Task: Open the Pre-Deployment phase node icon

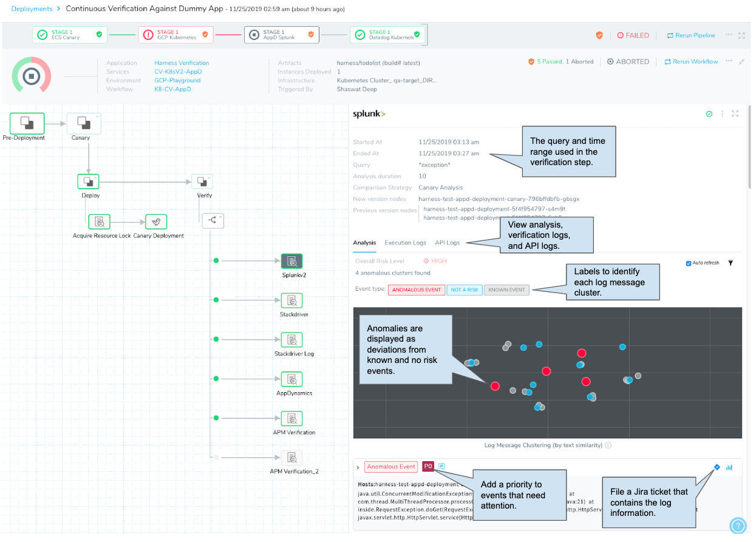Action: coord(27,123)
